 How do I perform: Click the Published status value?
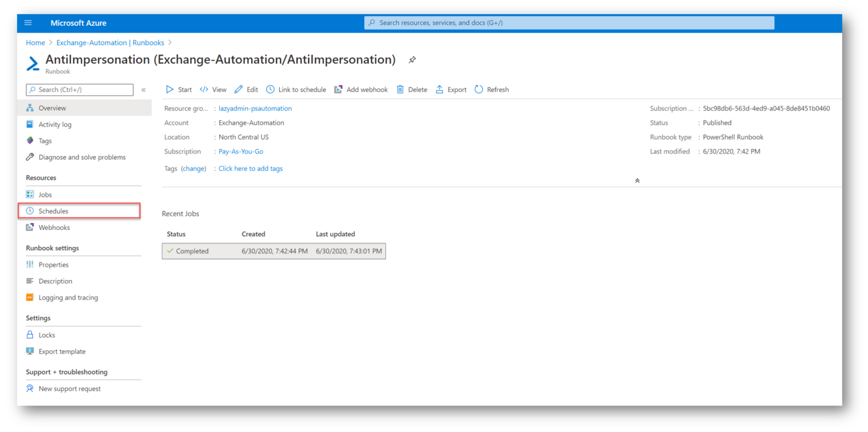pyautogui.click(x=717, y=123)
